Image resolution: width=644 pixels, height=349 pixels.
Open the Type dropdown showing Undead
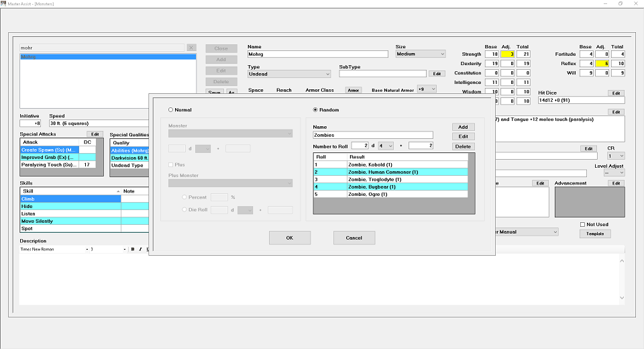point(289,74)
